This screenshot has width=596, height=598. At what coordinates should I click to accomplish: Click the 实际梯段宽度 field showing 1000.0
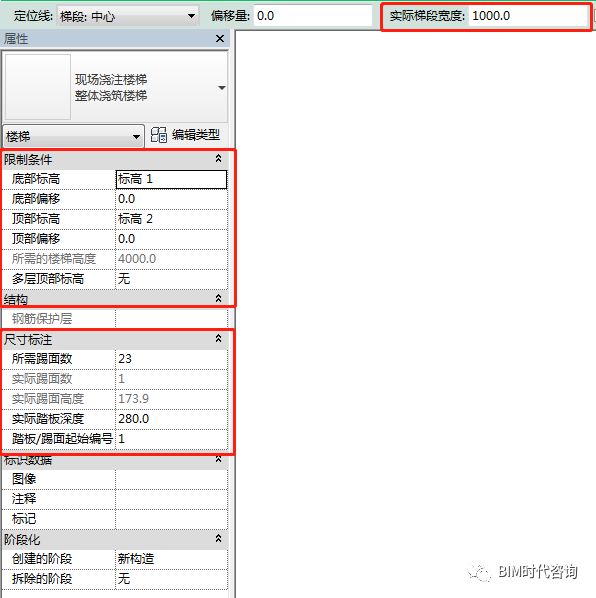point(528,16)
